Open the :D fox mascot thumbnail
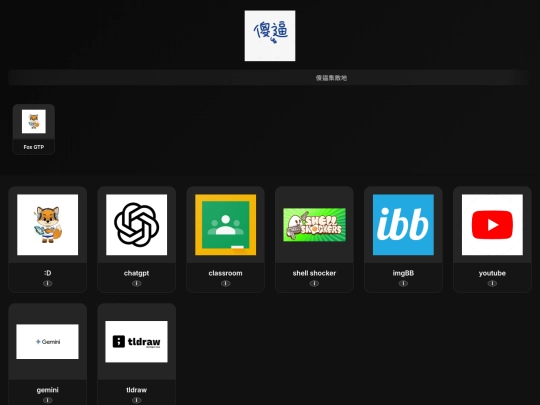Screen dimensions: 540x405 [x=48, y=225]
